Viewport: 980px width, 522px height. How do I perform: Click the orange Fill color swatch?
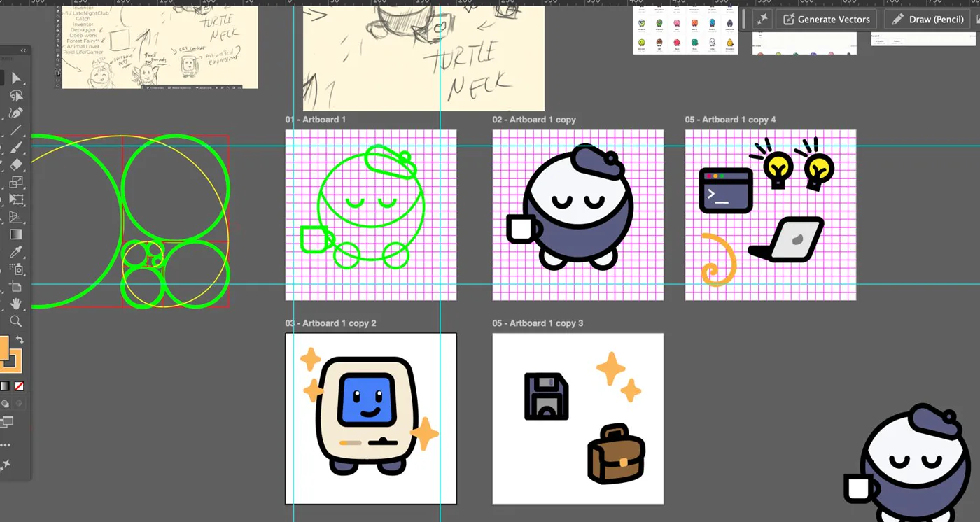3,349
